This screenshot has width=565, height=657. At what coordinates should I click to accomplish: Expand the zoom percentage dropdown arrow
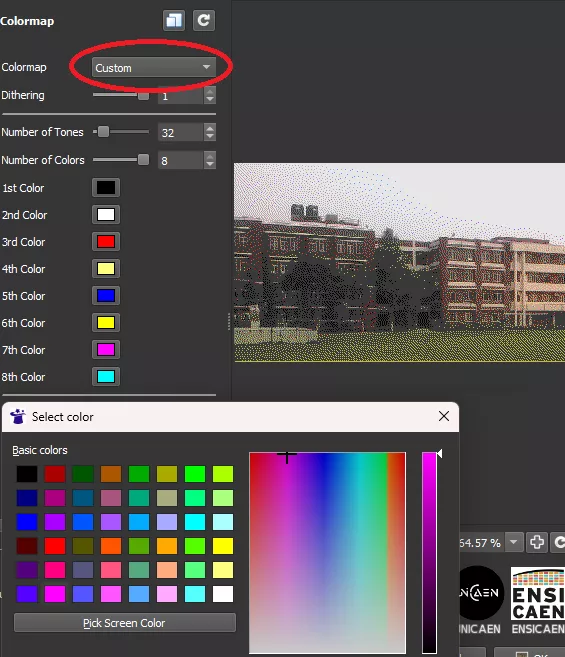[x=514, y=542]
